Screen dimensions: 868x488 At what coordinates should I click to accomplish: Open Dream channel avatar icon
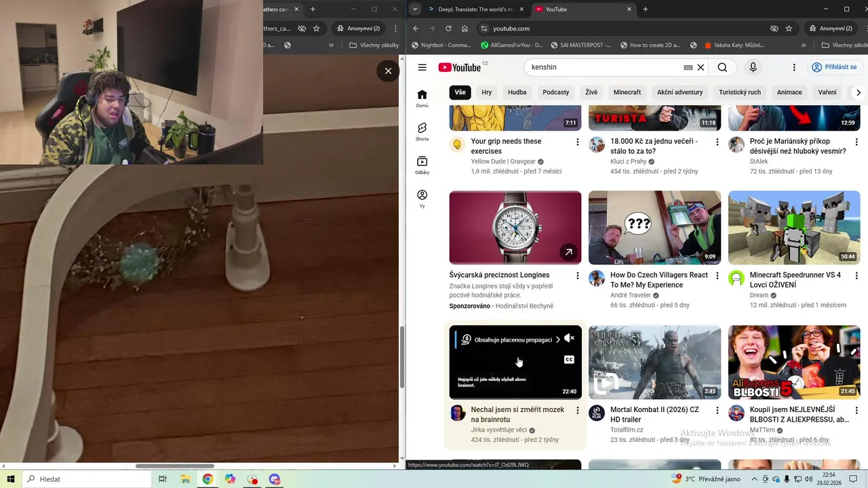point(736,279)
